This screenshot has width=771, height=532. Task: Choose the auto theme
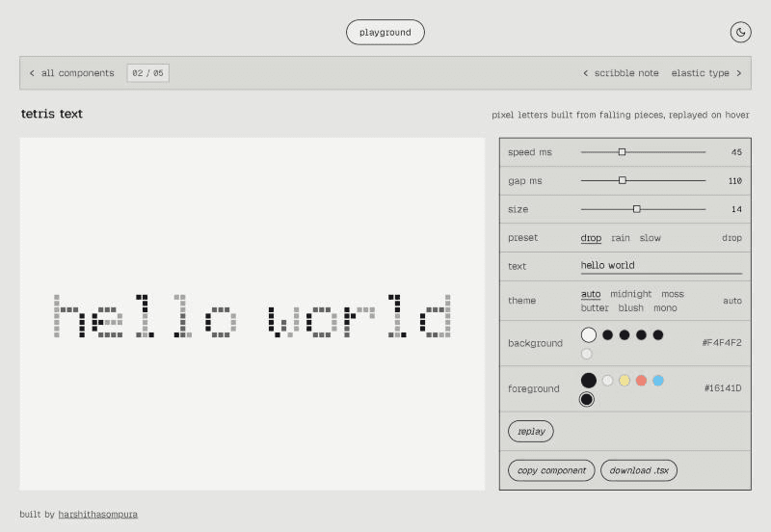pos(591,294)
